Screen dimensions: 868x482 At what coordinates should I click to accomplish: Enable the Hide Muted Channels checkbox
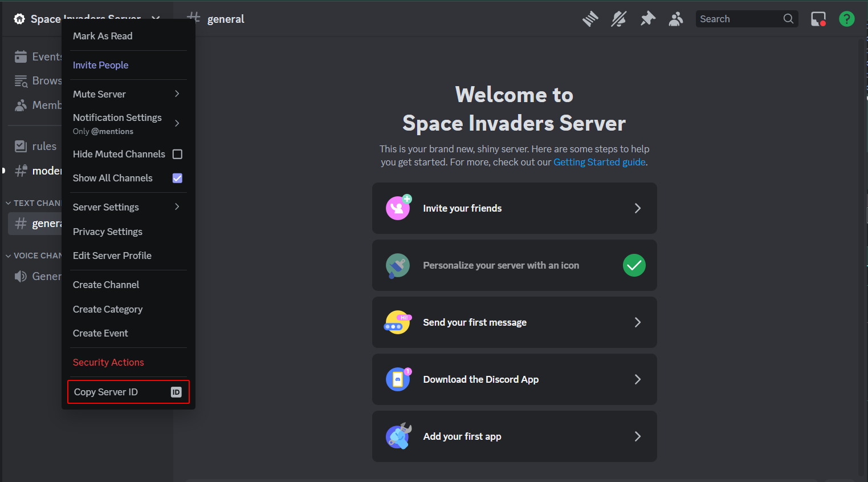coord(177,154)
